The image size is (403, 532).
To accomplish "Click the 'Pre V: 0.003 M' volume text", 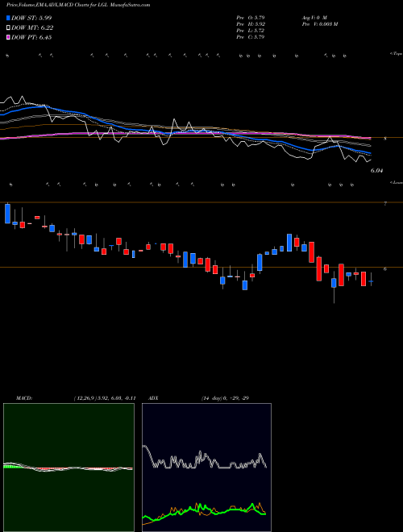I will pyautogui.click(x=319, y=24).
